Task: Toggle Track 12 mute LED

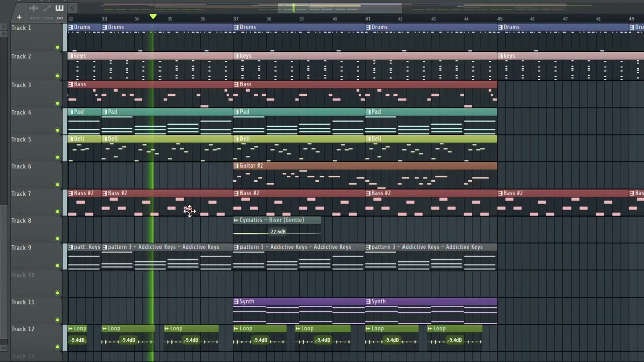Action: click(x=57, y=347)
